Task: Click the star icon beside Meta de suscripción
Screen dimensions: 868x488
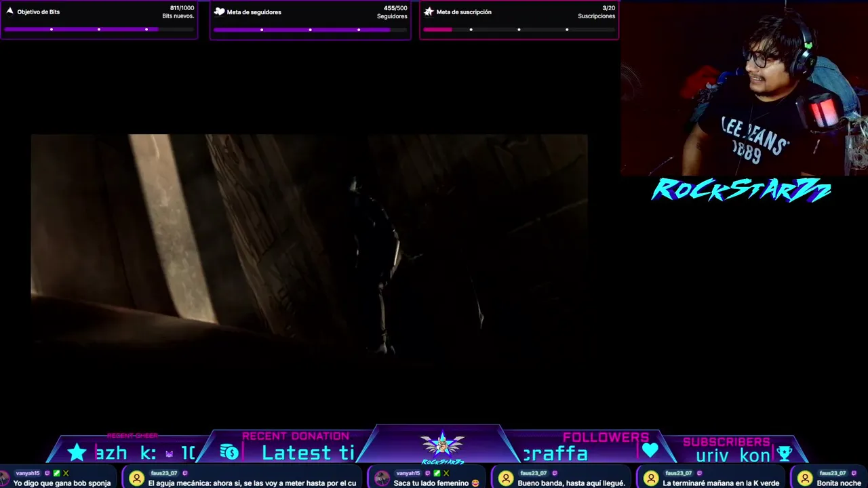Action: coord(429,12)
